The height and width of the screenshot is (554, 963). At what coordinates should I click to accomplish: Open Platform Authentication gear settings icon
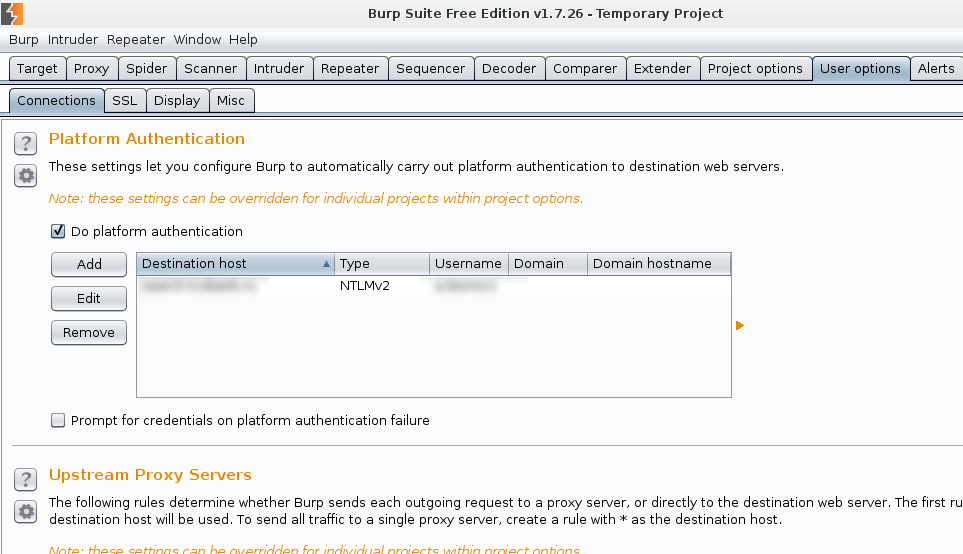click(25, 176)
